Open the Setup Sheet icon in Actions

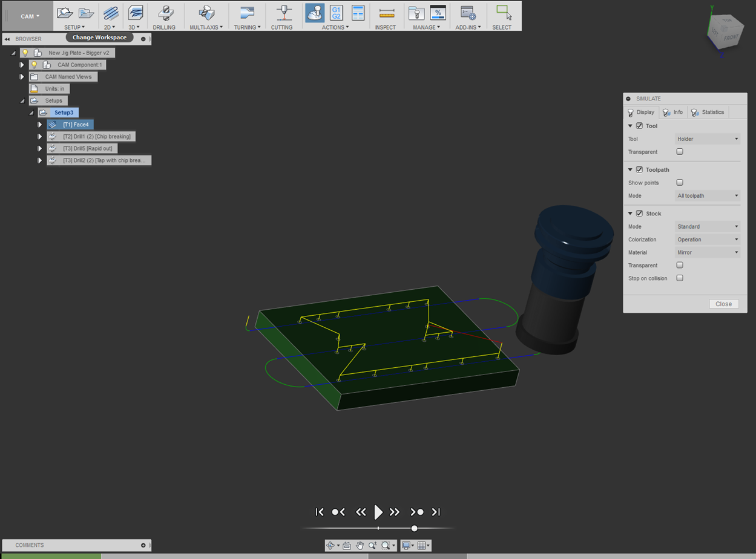358,13
